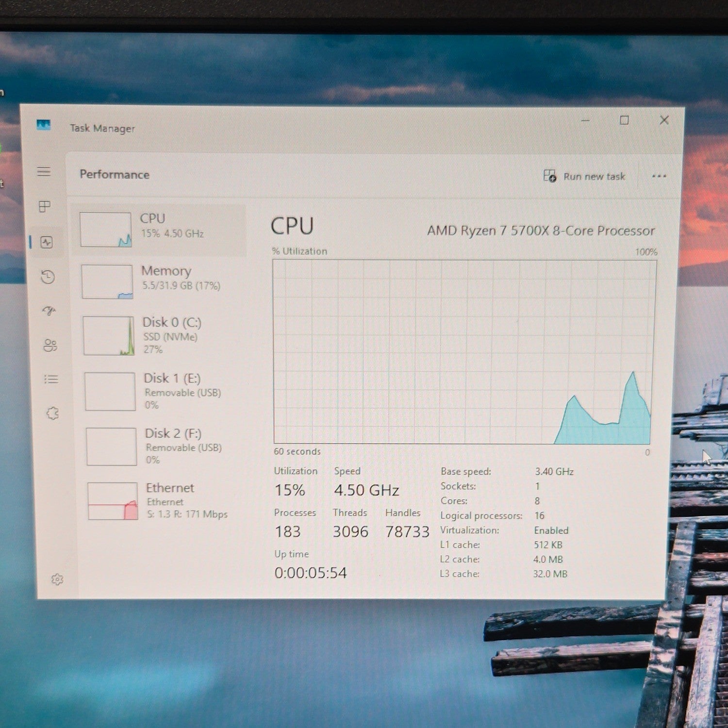Viewport: 728px width, 728px height.
Task: Select Disk 1 (E:) performance entry
Action: [162, 391]
